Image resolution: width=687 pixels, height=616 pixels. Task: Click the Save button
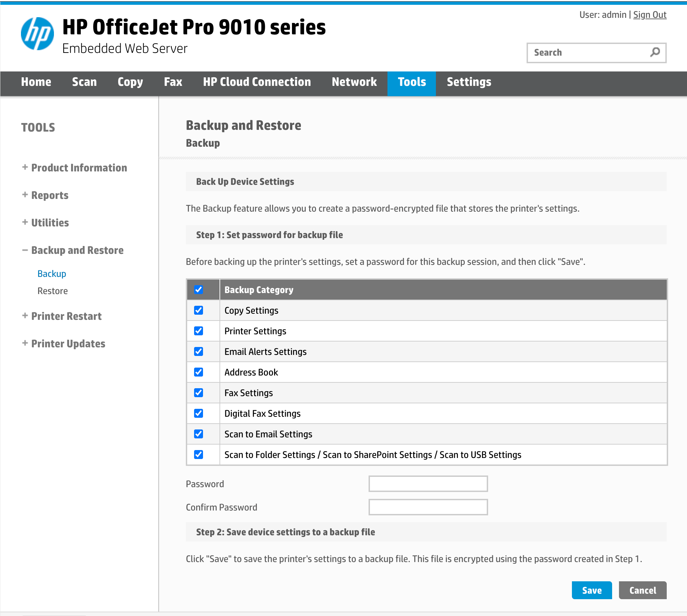592,590
